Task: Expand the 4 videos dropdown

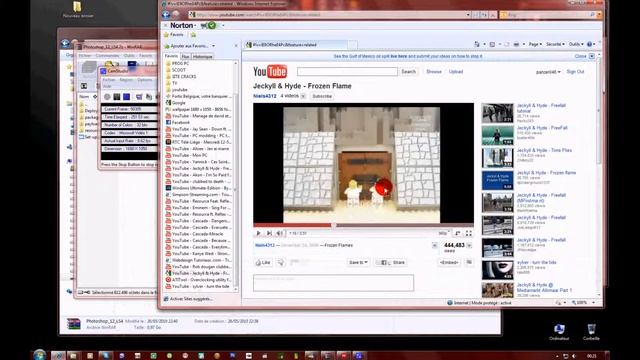Action: click(x=303, y=96)
